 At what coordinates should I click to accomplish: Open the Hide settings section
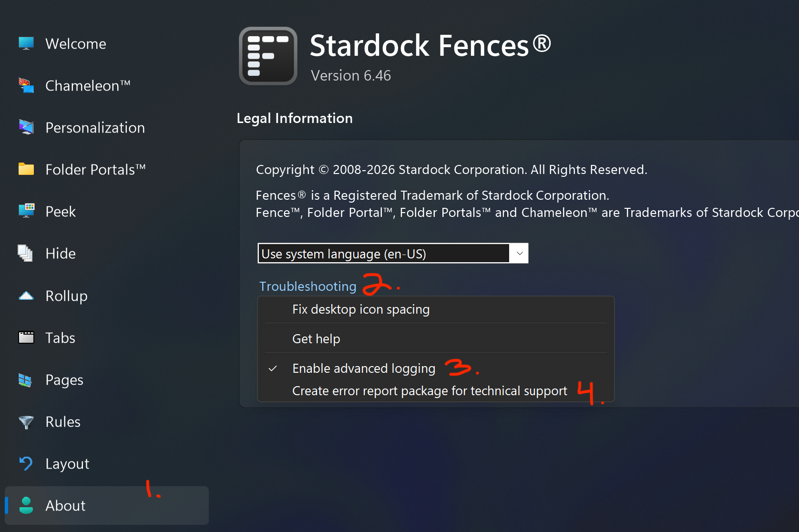tap(61, 254)
